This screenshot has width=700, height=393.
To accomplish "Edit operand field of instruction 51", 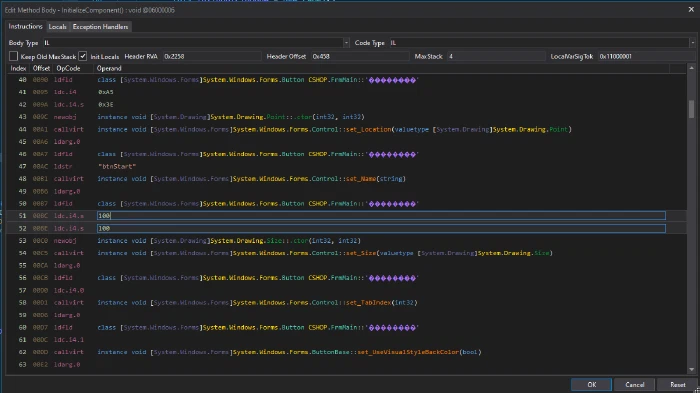I will [x=381, y=216].
